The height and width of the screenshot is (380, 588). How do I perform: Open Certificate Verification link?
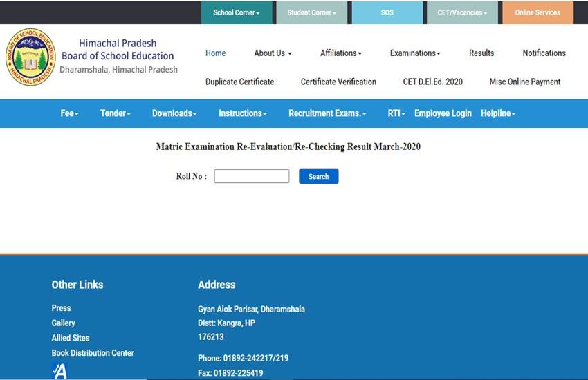click(338, 82)
